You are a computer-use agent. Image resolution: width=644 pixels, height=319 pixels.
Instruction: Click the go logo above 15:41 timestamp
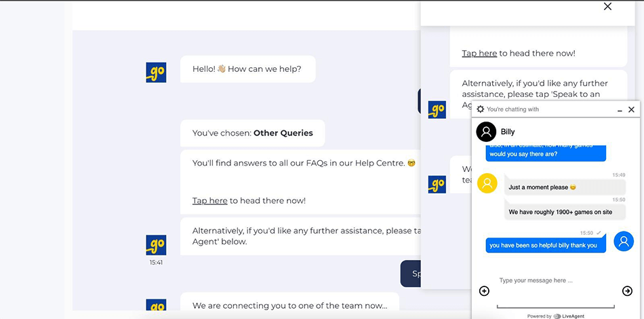(156, 245)
